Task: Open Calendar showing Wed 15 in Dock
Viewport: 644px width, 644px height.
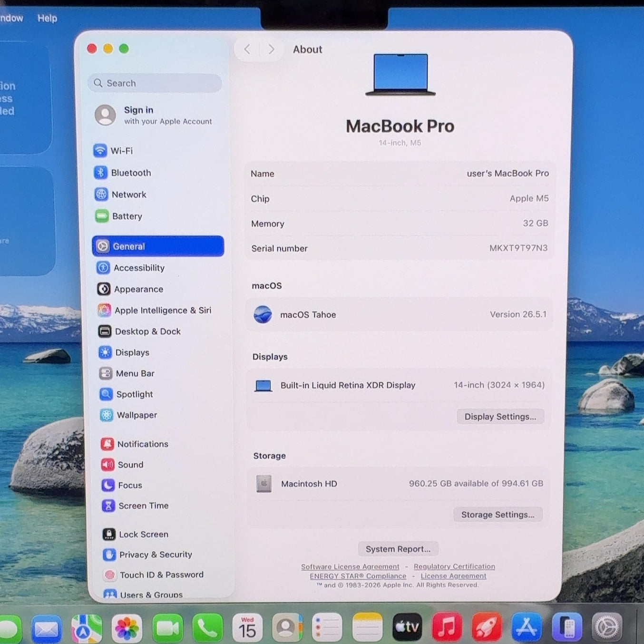Action: 247,628
